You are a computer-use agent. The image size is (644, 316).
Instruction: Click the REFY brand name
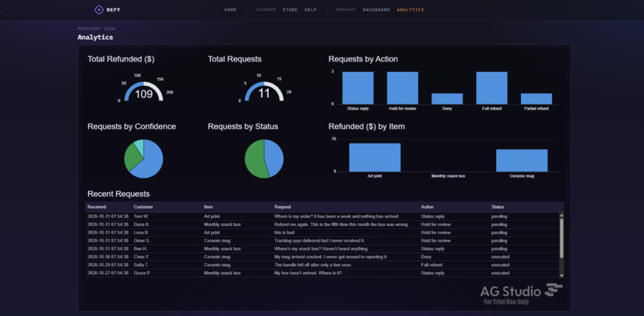(113, 10)
